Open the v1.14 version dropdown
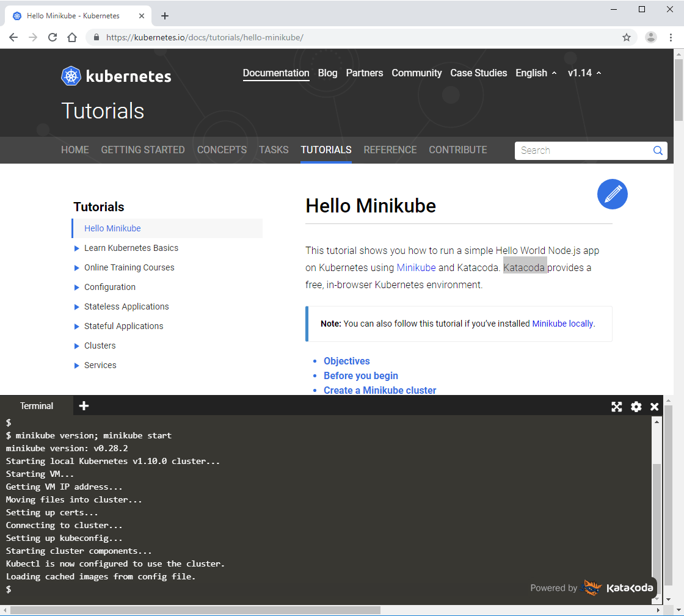Screen dimensions: 684x616 584,73
